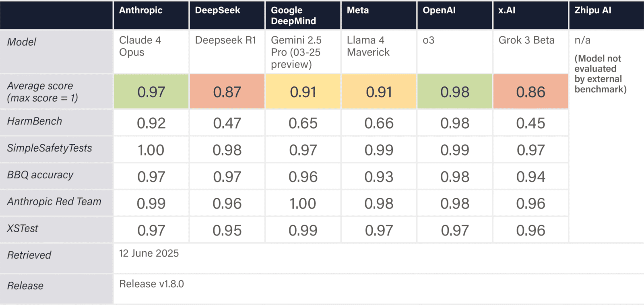Image resolution: width=644 pixels, height=305 pixels.
Task: Select the Claude 4 Opus model cell
Action: (x=140, y=46)
